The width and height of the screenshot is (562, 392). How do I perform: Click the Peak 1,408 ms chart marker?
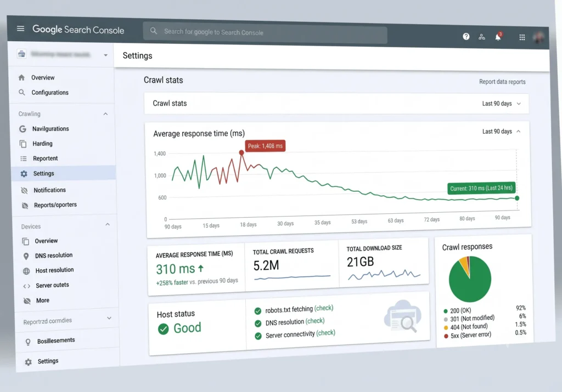241,152
